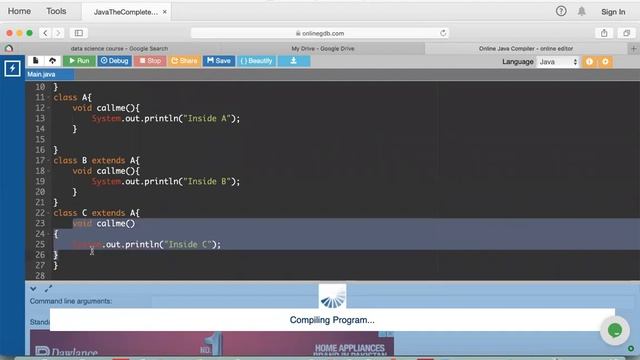The height and width of the screenshot is (360, 640).
Task: Click the Run button
Action: 79,61
